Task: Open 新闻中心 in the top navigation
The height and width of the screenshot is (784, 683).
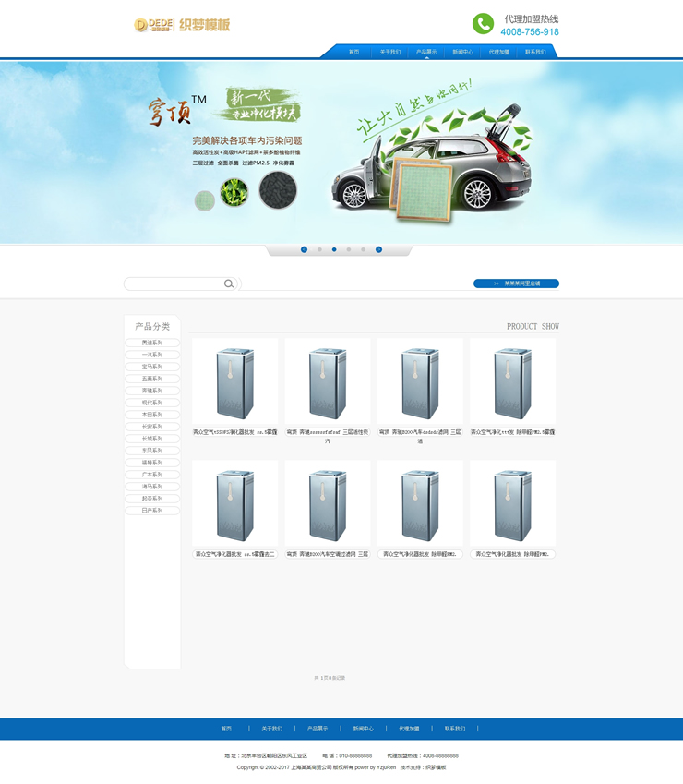Action: click(462, 52)
